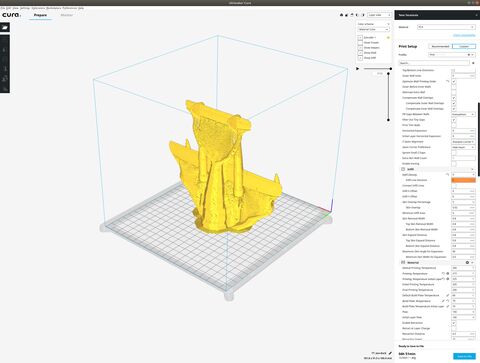This screenshot has width=480, height=363.
Task: Switch camera to right side view icon
Action: (x=363, y=15)
